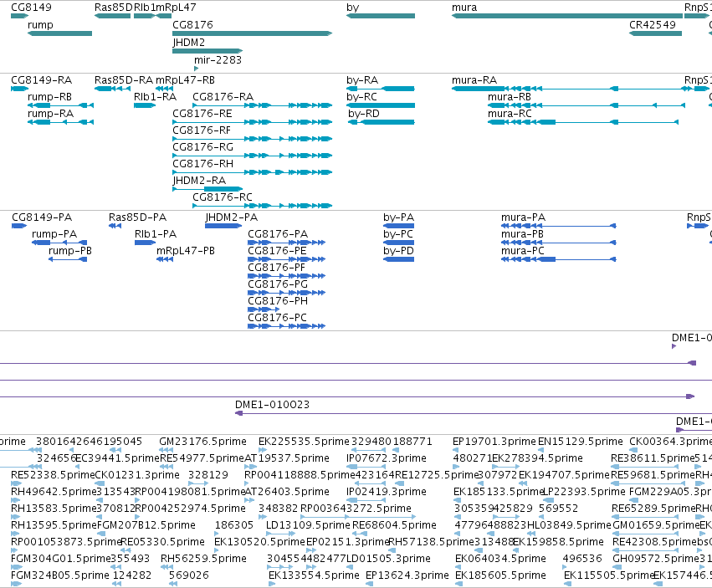Click transcript CG8176-RG label
The width and height of the screenshot is (712, 588).
(202, 147)
